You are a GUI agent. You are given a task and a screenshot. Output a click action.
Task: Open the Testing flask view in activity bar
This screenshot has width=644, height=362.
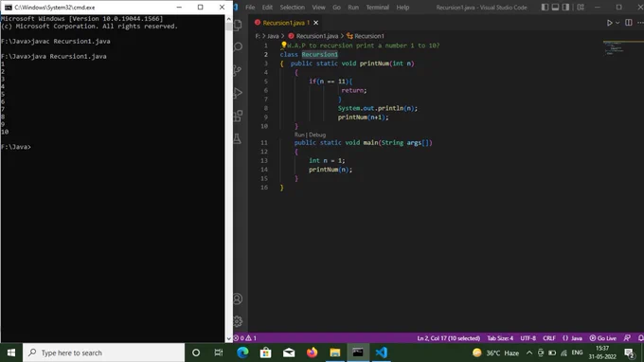pyautogui.click(x=239, y=139)
